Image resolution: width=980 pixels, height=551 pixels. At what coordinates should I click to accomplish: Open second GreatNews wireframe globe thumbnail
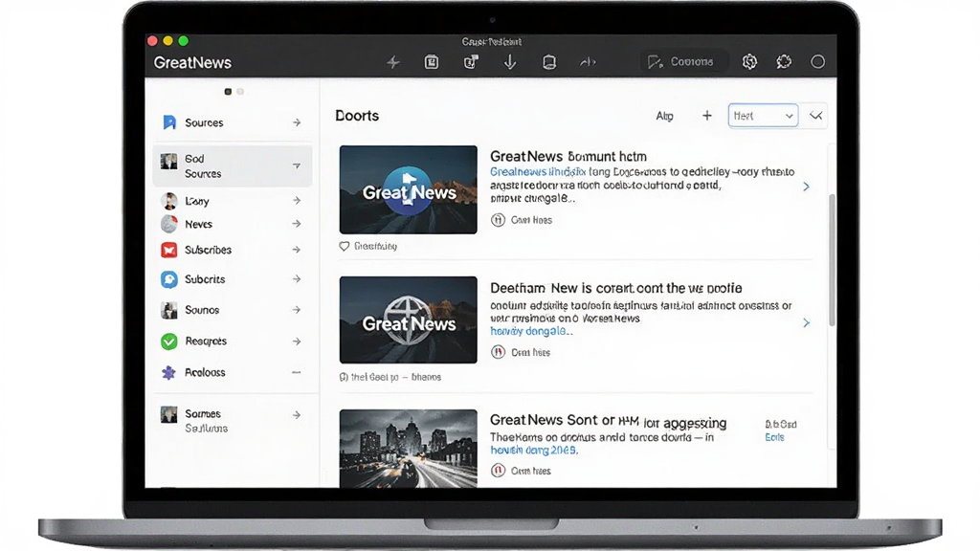tap(408, 320)
